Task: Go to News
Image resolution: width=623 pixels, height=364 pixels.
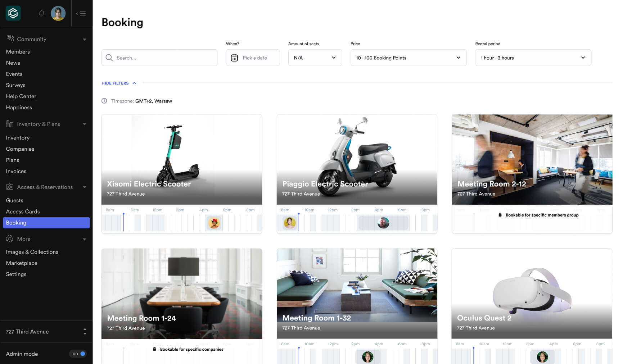Action: (13, 63)
